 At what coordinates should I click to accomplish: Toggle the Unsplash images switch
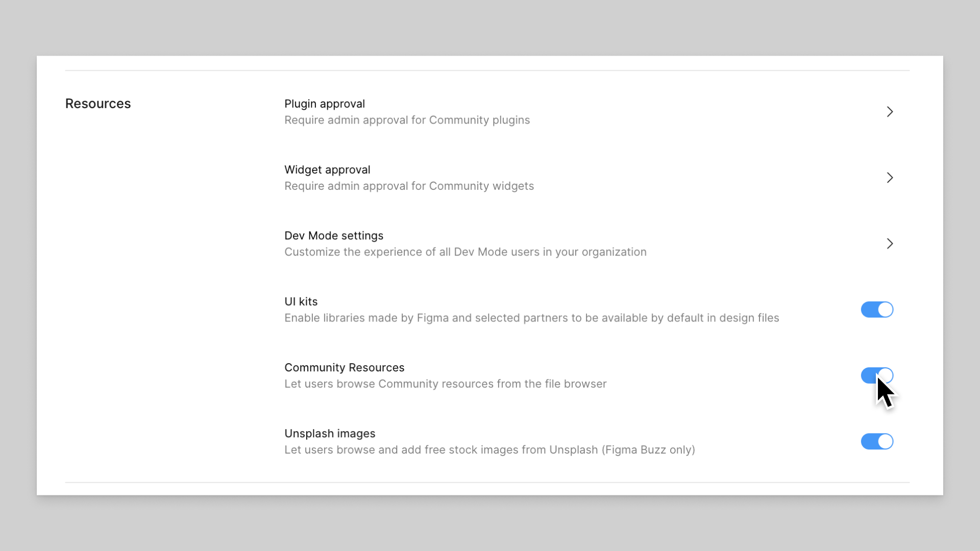click(877, 441)
